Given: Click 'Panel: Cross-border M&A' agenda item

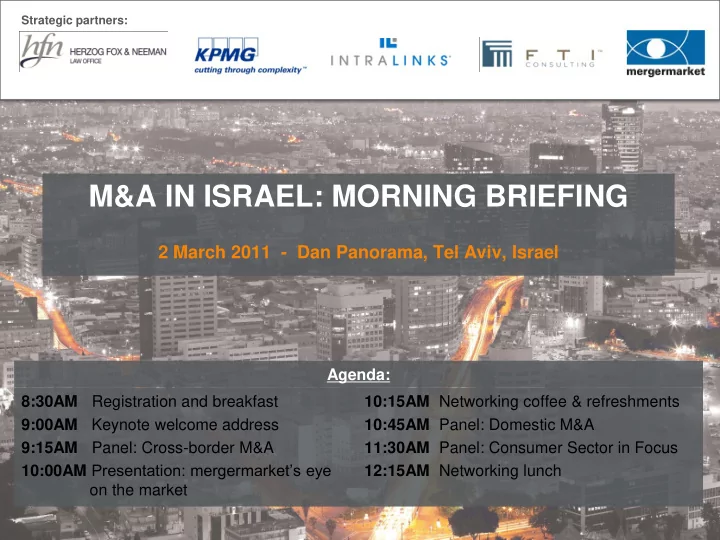Looking at the screenshot, I should coord(183,447).
